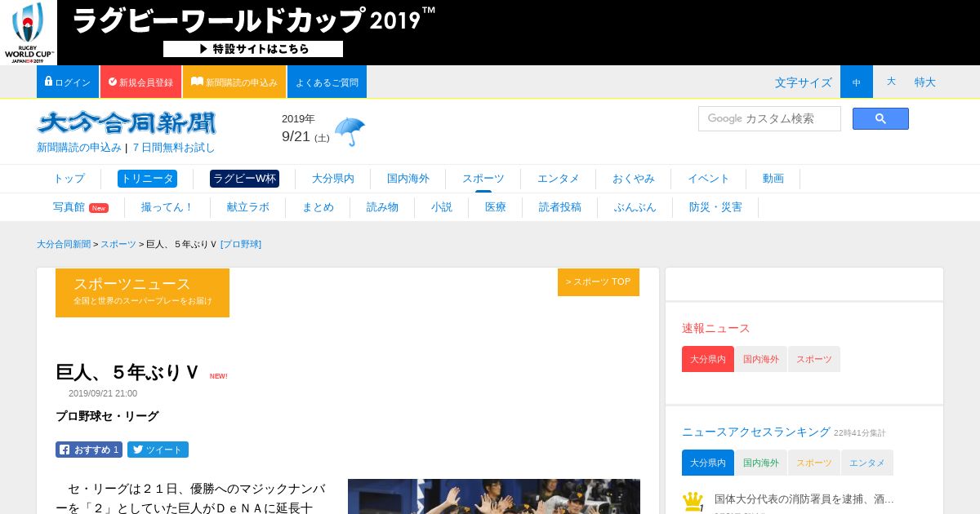Select 国内海外 tab under 速報ニュース
The image size is (980, 514).
click(761, 359)
